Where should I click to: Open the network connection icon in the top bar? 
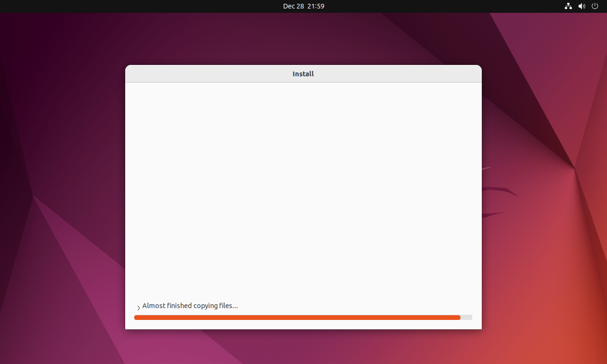pyautogui.click(x=568, y=6)
